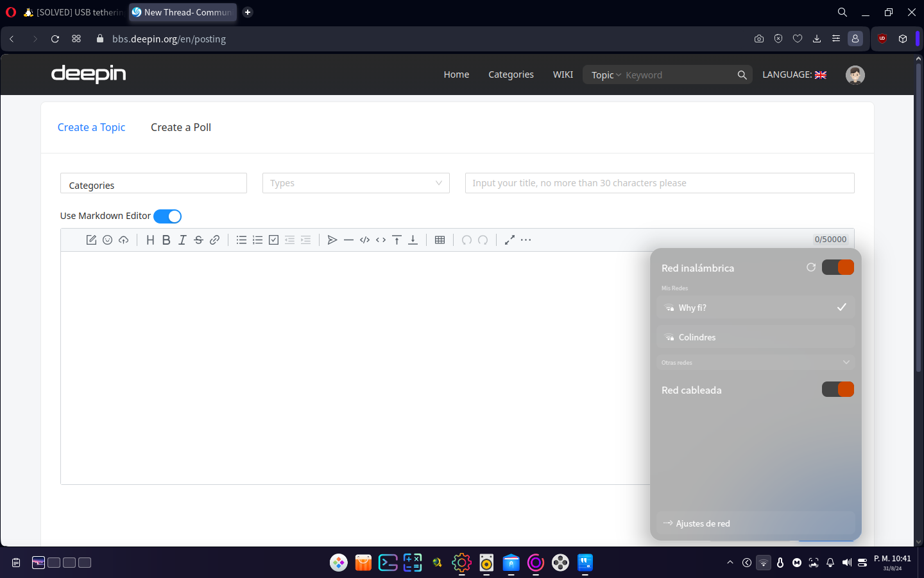Screen dimensions: 924x578
Task: Switch to the Create a Poll tab
Action: pyautogui.click(x=181, y=127)
